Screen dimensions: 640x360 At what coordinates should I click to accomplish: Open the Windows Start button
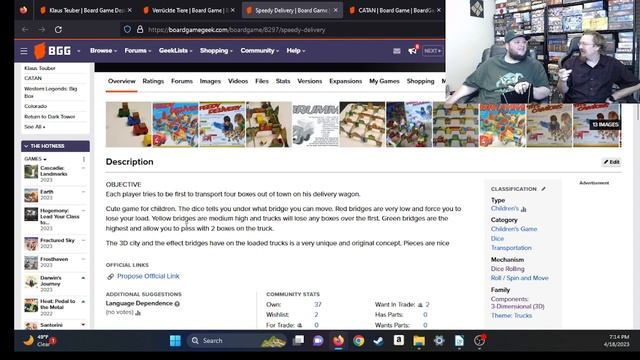click(175, 341)
